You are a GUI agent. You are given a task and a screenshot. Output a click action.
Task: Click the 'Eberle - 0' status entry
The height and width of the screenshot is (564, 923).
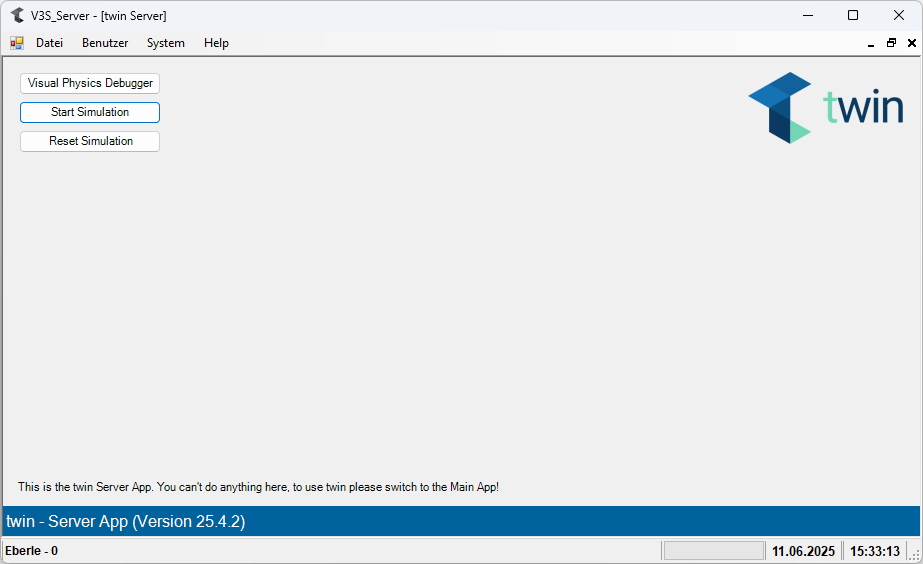click(32, 551)
